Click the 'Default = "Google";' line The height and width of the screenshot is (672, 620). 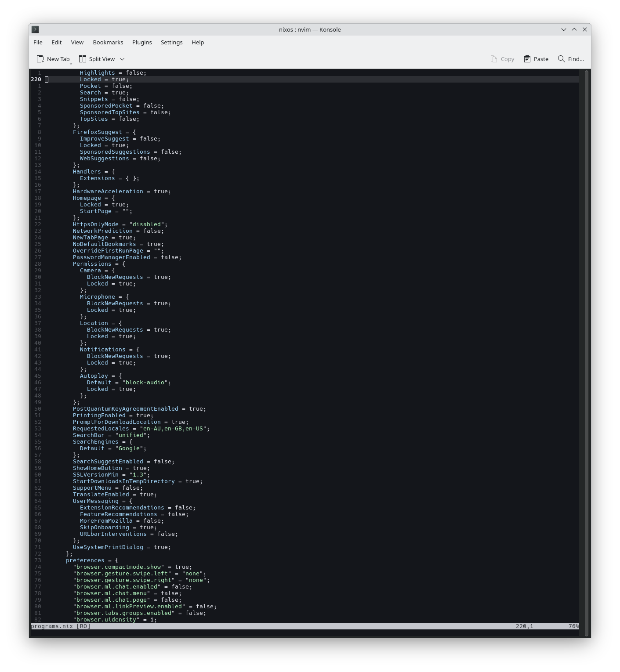[x=113, y=448]
